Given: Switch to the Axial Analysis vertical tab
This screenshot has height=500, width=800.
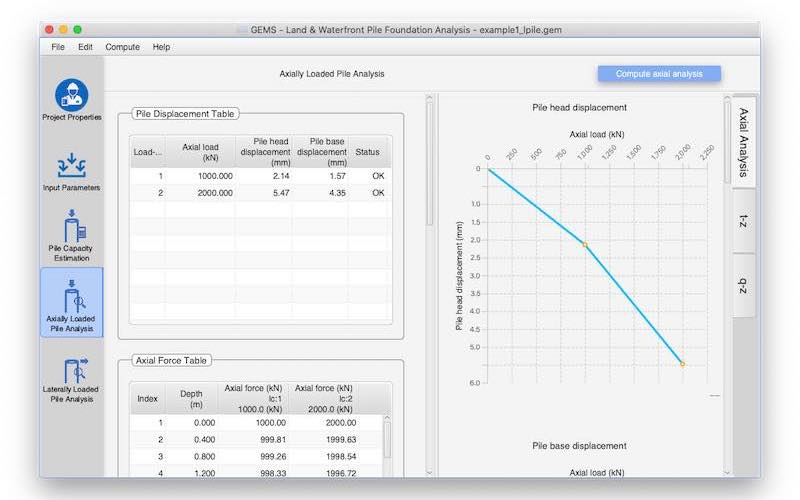Looking at the screenshot, I should pyautogui.click(x=744, y=142).
